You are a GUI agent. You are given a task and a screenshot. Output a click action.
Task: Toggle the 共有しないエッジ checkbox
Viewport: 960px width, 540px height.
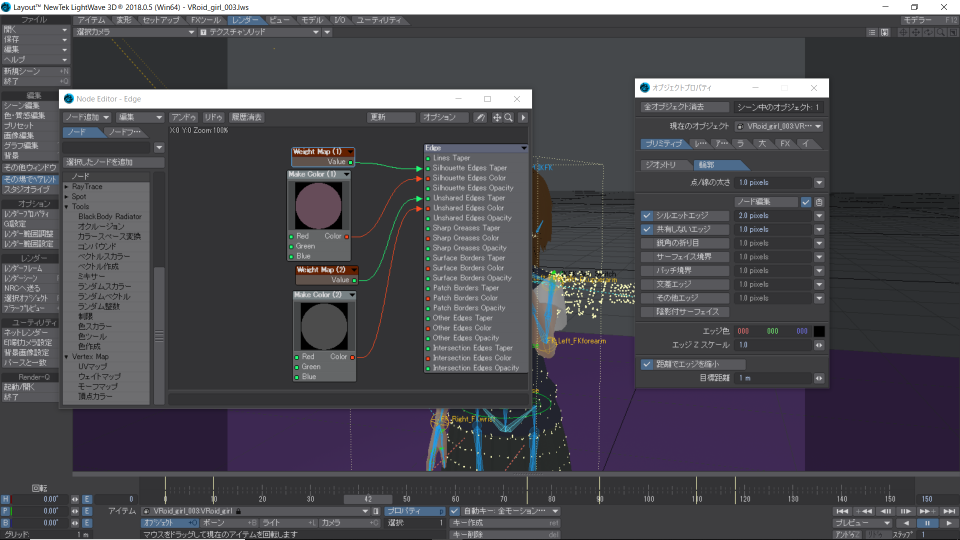647,230
